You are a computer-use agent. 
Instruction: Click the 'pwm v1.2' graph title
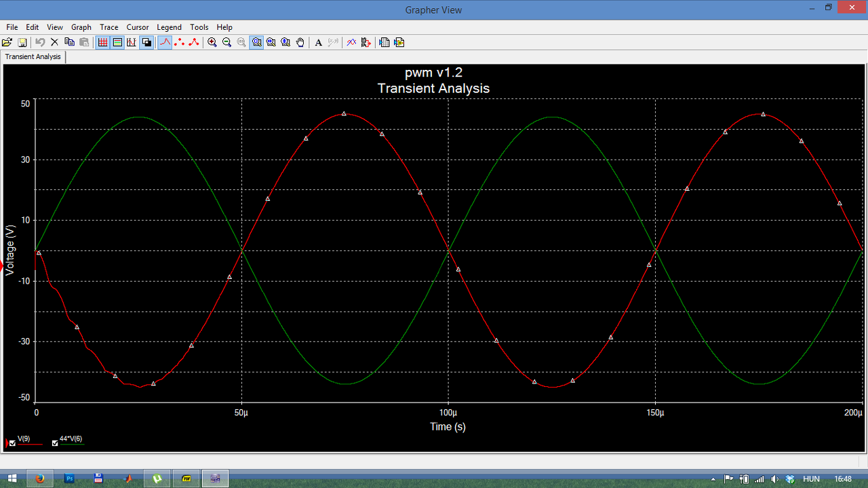[x=433, y=73]
